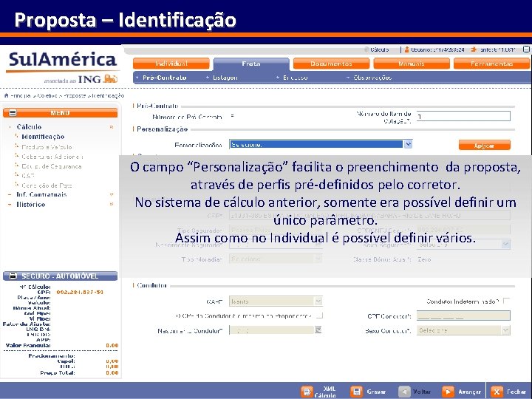Viewport: 532px width, 399px height.
Task: Check CPF do Condutor same as Proponente
Action: [x=319, y=316]
